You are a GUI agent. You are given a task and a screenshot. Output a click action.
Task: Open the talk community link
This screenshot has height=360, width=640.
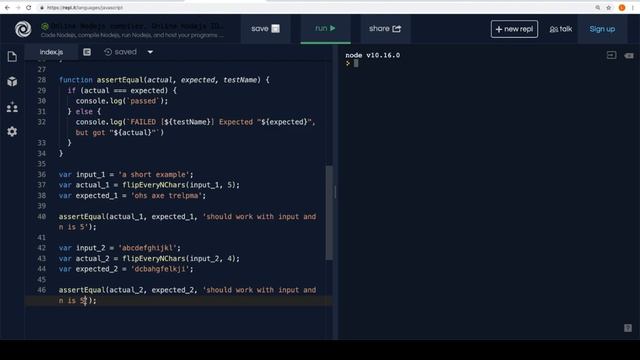pos(561,29)
